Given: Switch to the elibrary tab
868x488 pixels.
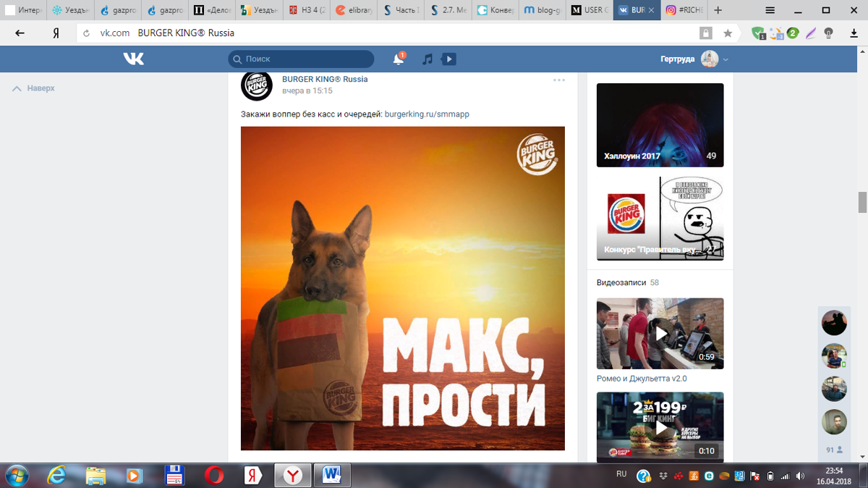Looking at the screenshot, I should click(x=354, y=11).
